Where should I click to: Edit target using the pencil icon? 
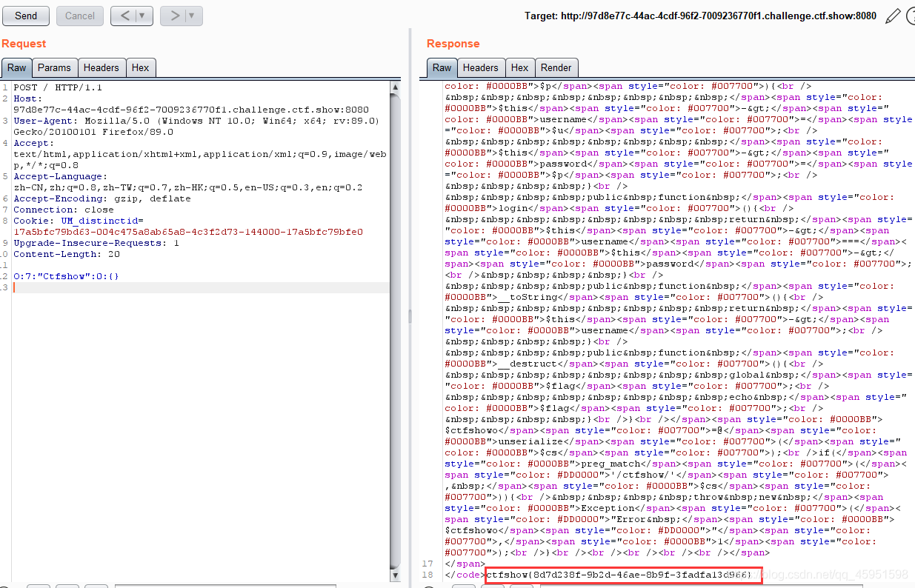pos(893,16)
